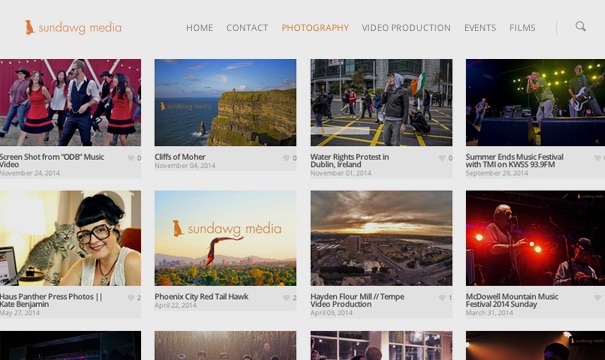Navigate to the EVENTS page
The height and width of the screenshot is (360, 605).
coord(480,28)
